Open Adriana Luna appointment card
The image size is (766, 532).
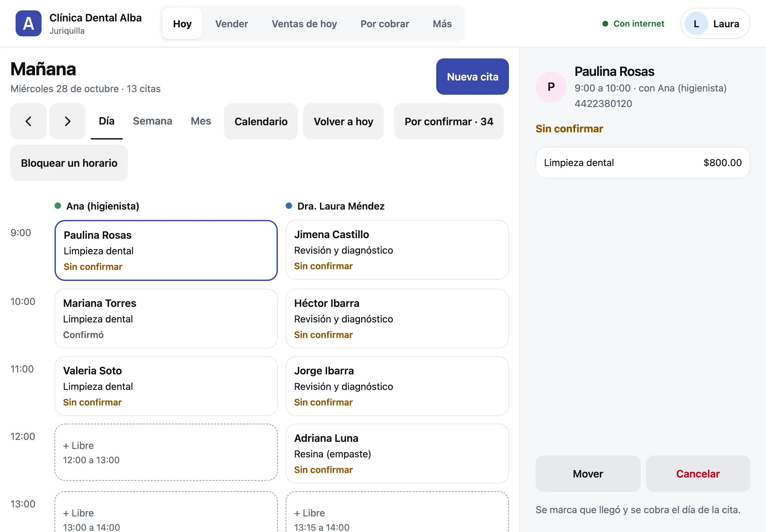(397, 454)
